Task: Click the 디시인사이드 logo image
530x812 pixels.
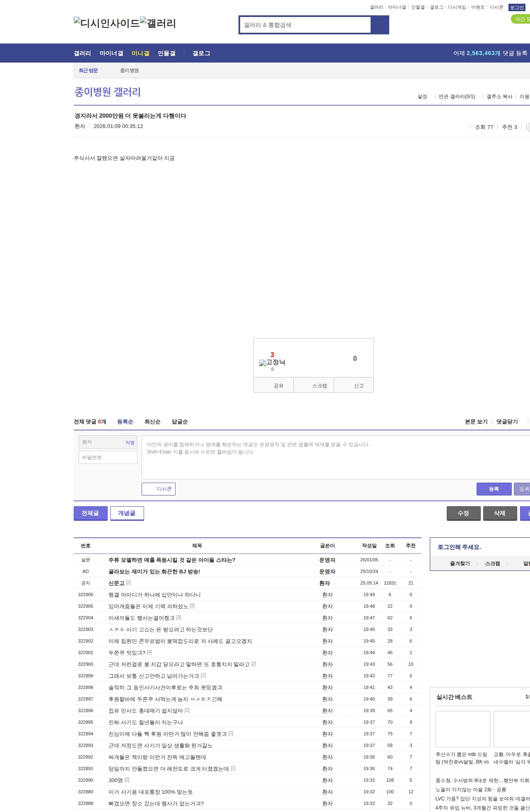Action: pos(106,23)
